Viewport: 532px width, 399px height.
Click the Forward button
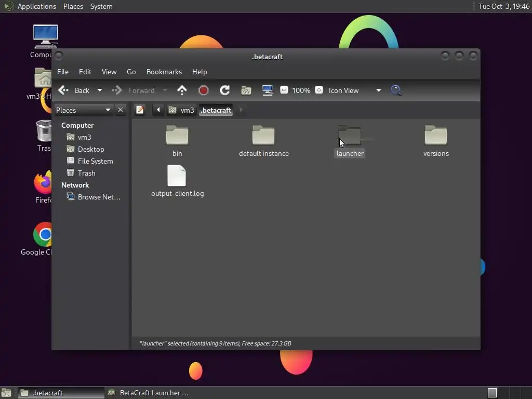click(x=134, y=90)
